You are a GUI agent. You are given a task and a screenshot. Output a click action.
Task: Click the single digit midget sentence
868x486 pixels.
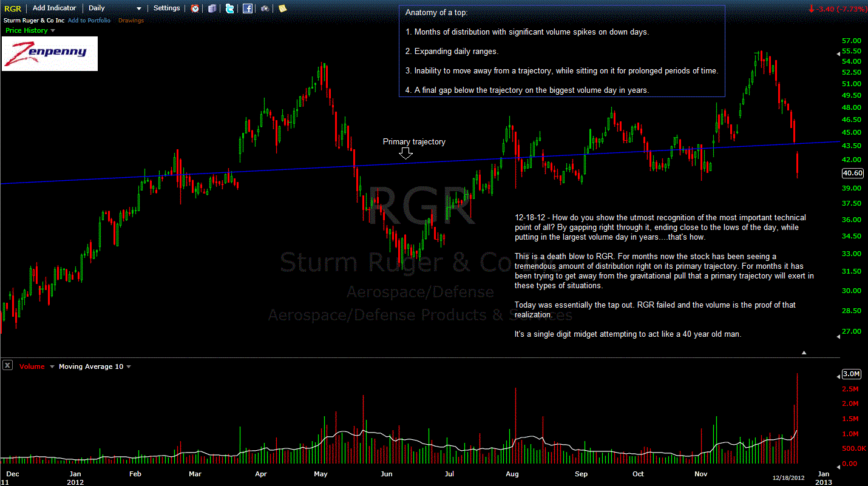628,334
